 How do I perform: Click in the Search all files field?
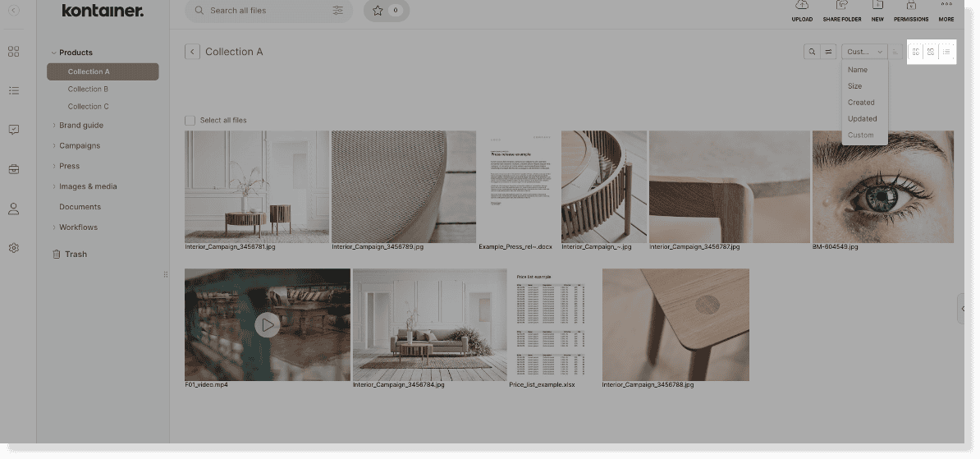point(268,11)
